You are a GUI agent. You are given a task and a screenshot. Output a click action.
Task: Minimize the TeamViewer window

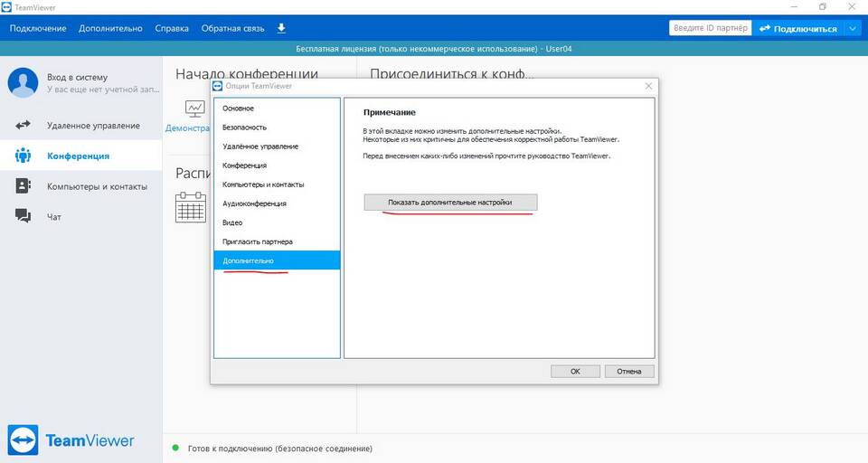tap(795, 6)
